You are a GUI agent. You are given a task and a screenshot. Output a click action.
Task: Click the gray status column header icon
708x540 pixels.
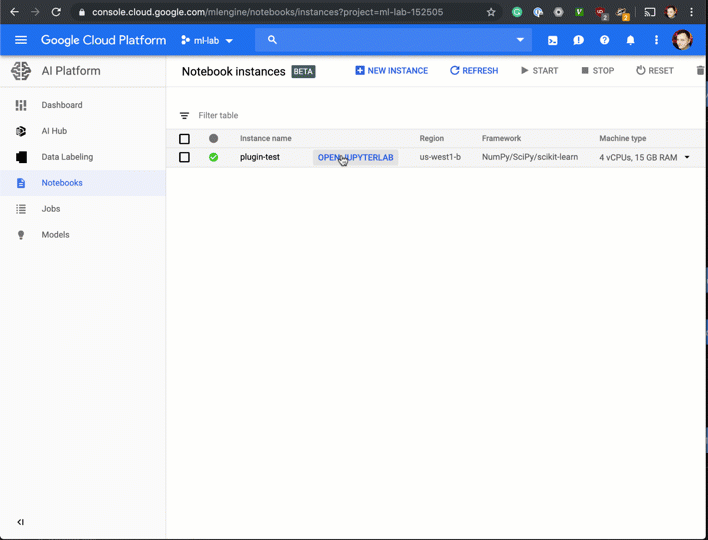pyautogui.click(x=214, y=138)
